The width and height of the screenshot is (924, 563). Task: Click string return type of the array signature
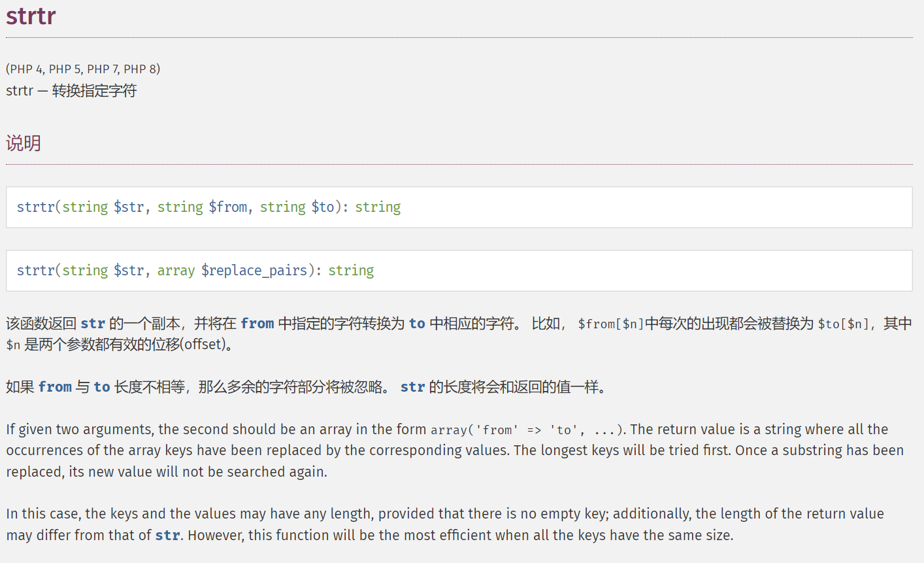[x=351, y=271]
